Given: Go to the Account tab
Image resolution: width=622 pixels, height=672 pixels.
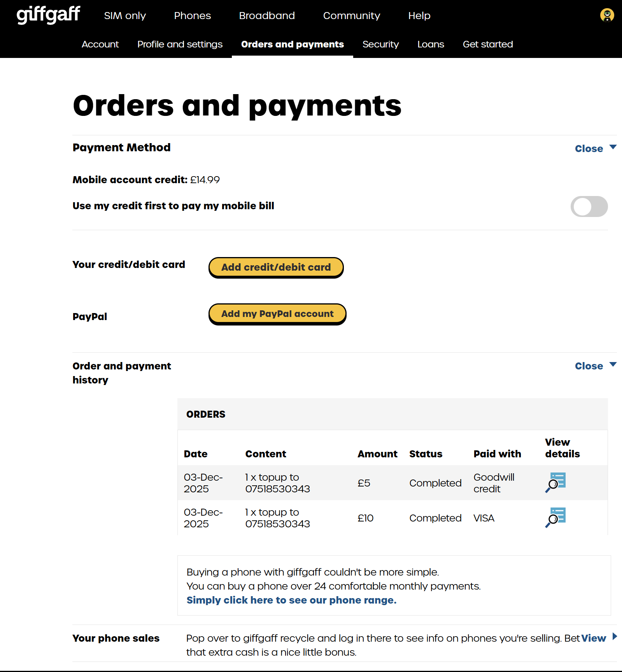Looking at the screenshot, I should pos(100,44).
